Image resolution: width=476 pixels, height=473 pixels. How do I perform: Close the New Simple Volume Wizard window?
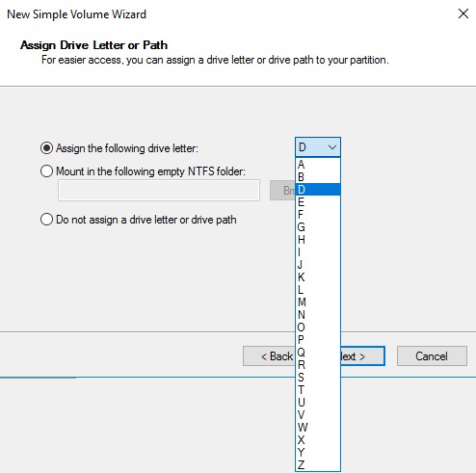[x=463, y=13]
